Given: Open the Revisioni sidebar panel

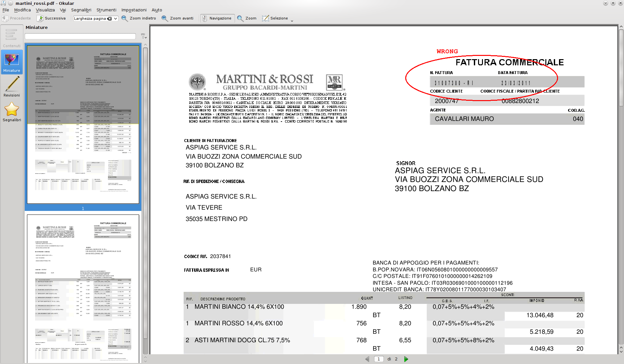Looking at the screenshot, I should [12, 87].
